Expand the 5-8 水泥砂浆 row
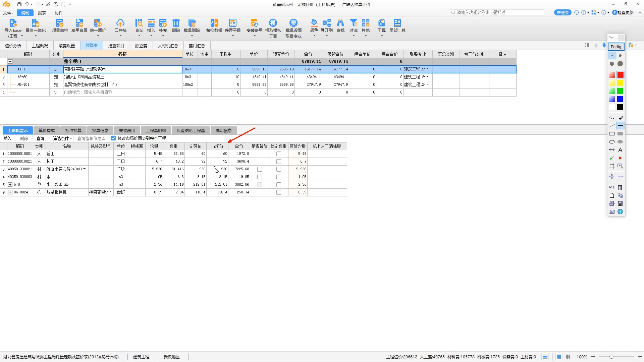Screen dimensions: 644x362 [10, 185]
